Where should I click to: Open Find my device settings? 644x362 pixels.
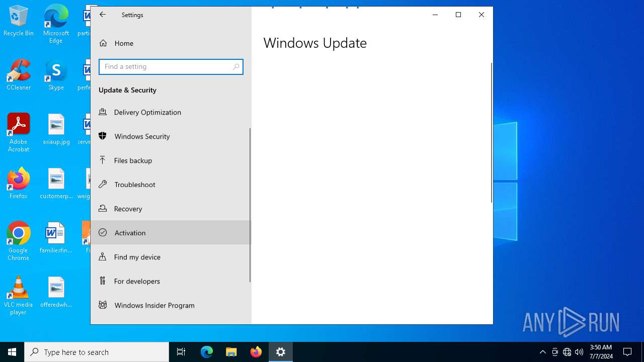[171, 257]
